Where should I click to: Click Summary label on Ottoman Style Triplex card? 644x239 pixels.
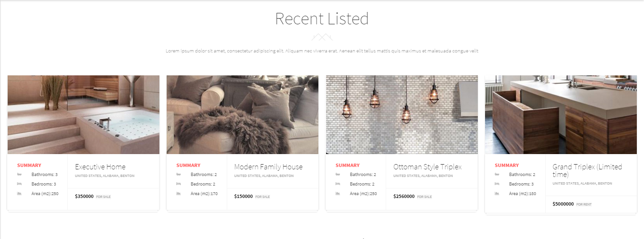[x=348, y=166]
